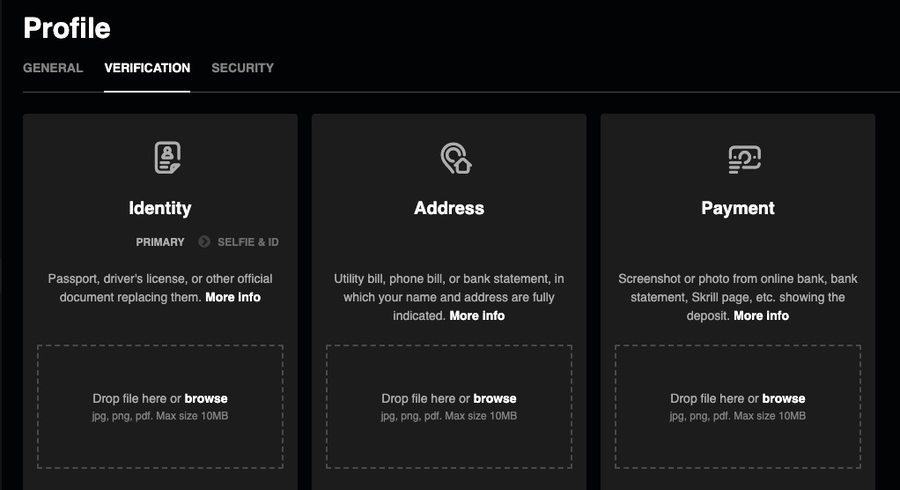Click the Identity card title
The height and width of the screenshot is (490, 900).
pos(160,208)
